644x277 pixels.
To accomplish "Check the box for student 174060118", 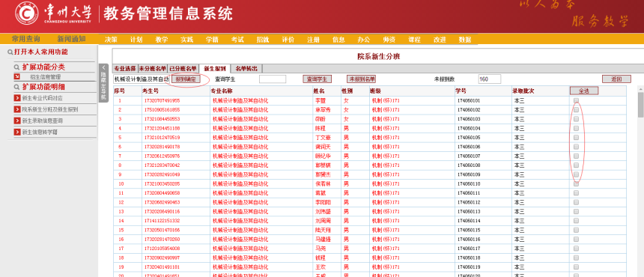I will point(577,258).
